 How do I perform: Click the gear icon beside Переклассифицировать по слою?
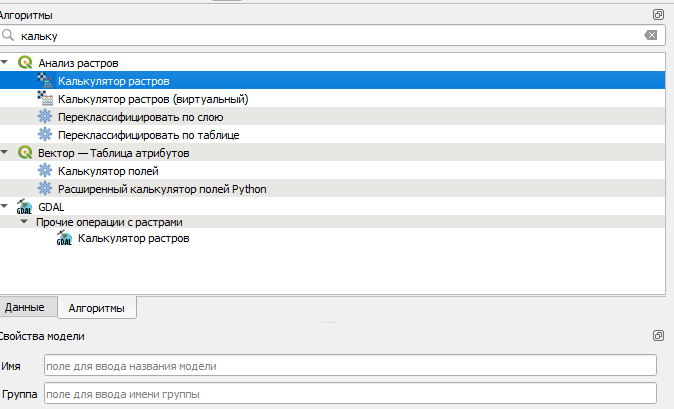45,116
